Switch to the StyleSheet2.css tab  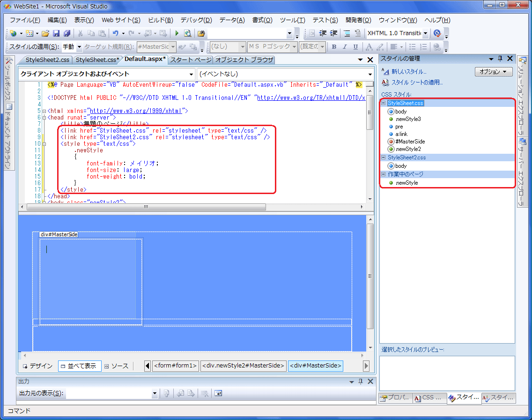(x=47, y=60)
